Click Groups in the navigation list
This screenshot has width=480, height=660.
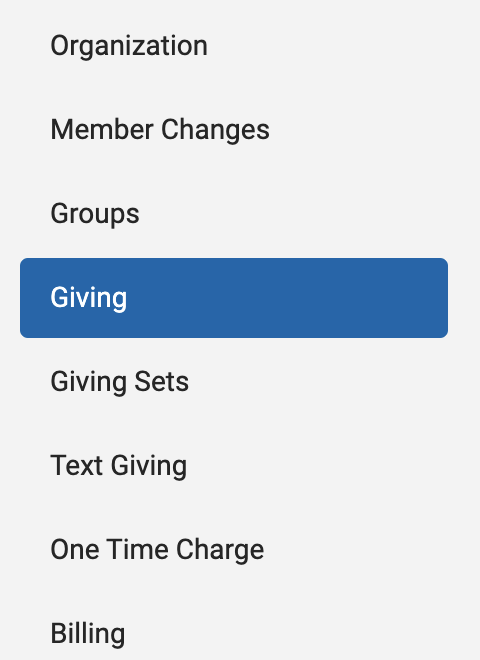pos(234,214)
